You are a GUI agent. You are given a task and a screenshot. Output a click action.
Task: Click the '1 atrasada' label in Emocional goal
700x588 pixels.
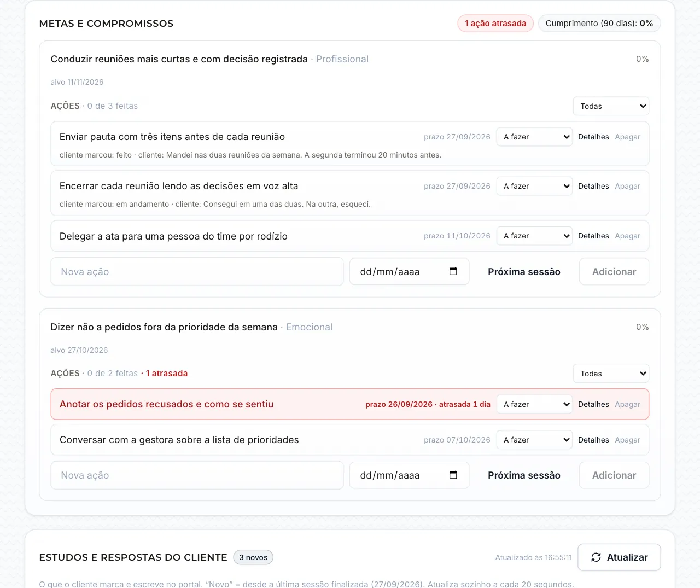(x=167, y=374)
